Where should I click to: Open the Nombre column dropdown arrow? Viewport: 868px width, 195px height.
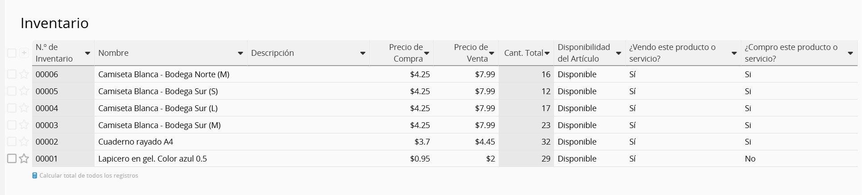240,54
